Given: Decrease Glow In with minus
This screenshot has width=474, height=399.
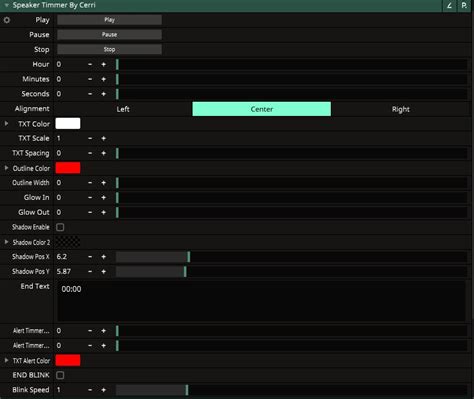Looking at the screenshot, I should (x=90, y=198).
